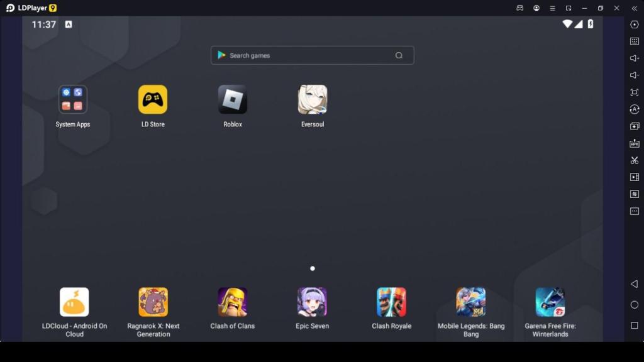Viewport: 644px width, 362px height.
Task: Open the hamburger menu in title bar
Action: click(x=552, y=8)
